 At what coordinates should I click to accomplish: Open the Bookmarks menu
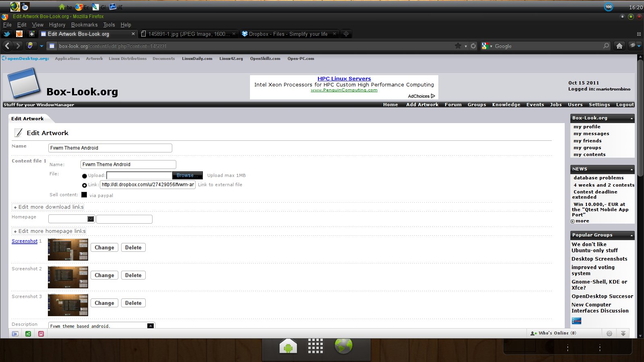[x=85, y=25]
